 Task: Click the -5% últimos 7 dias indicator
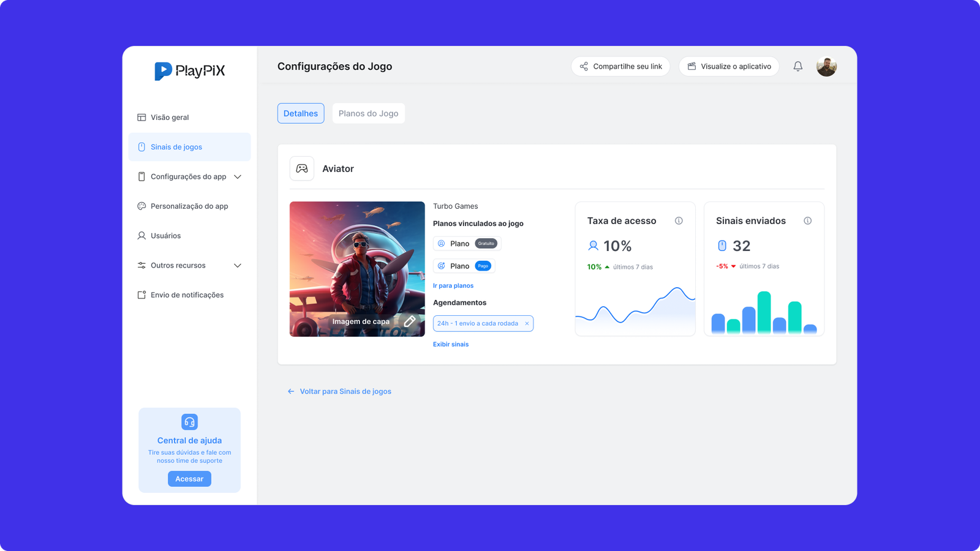coord(748,266)
